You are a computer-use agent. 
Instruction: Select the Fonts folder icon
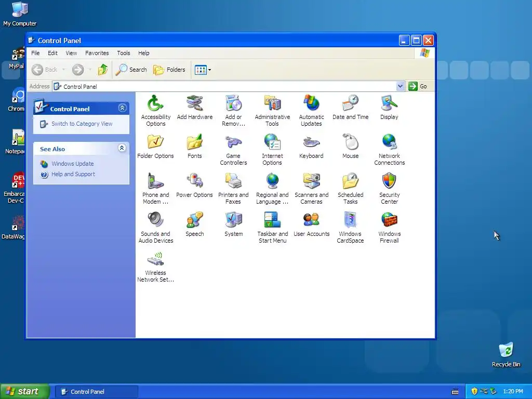click(195, 142)
